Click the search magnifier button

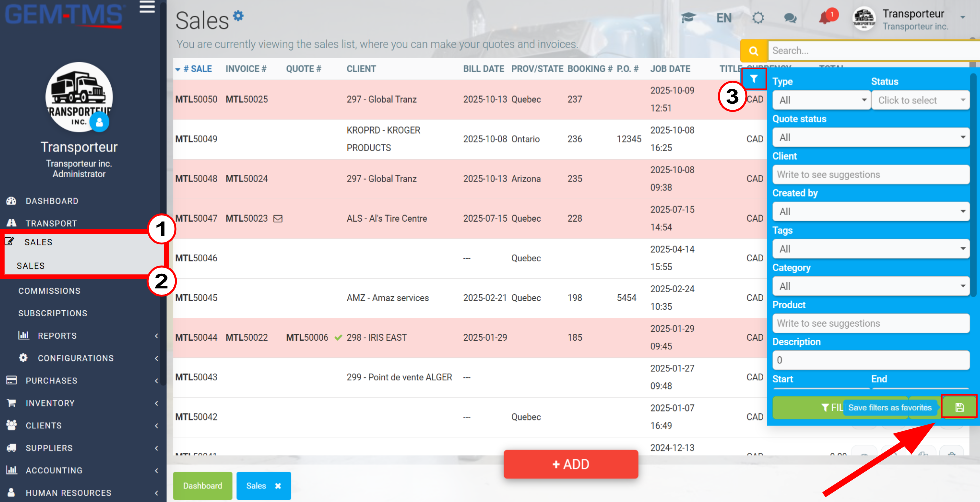[x=754, y=51]
